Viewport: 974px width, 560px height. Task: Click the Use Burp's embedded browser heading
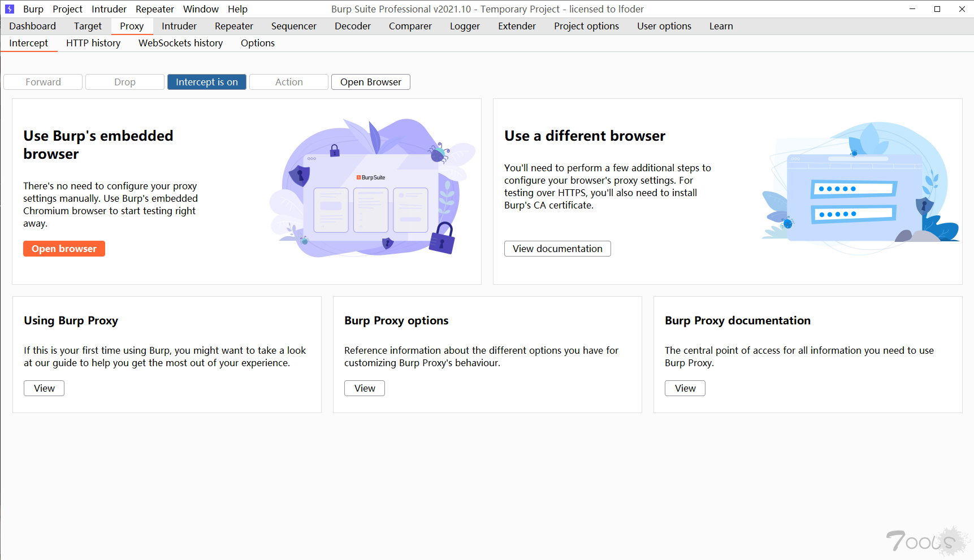coord(98,145)
